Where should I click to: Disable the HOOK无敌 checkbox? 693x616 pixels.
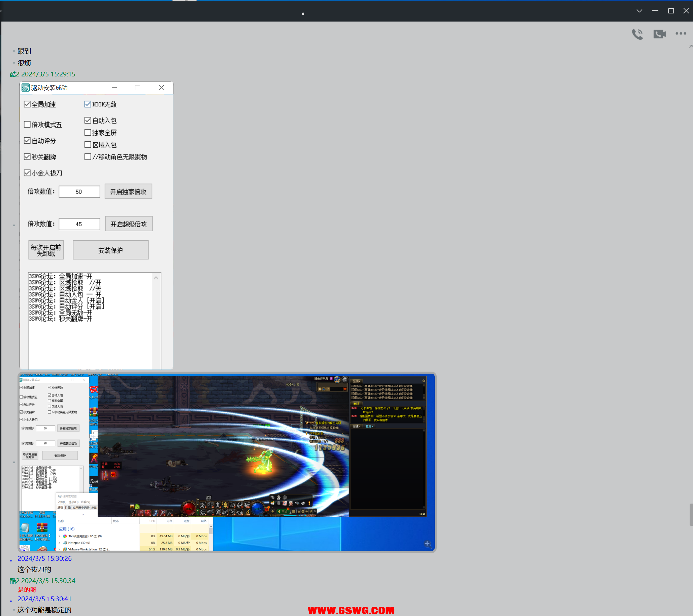coord(88,104)
